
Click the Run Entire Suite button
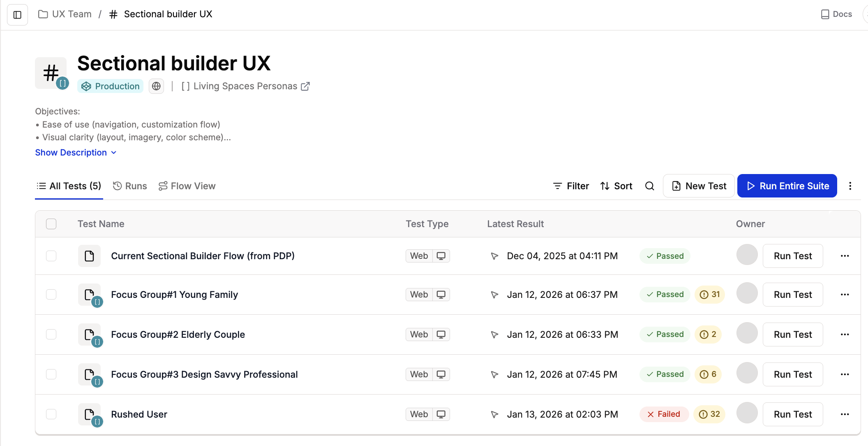coord(787,186)
